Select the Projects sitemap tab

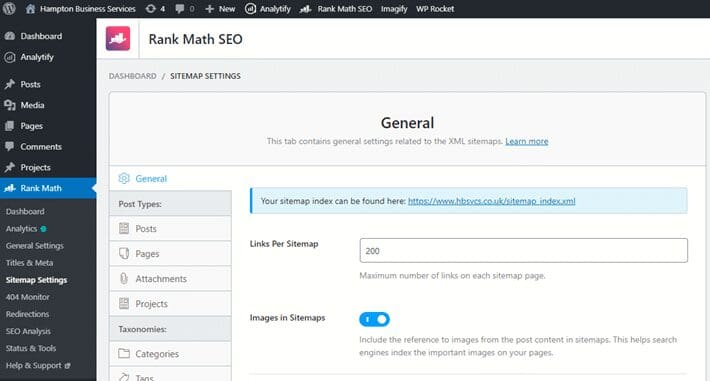(x=170, y=303)
